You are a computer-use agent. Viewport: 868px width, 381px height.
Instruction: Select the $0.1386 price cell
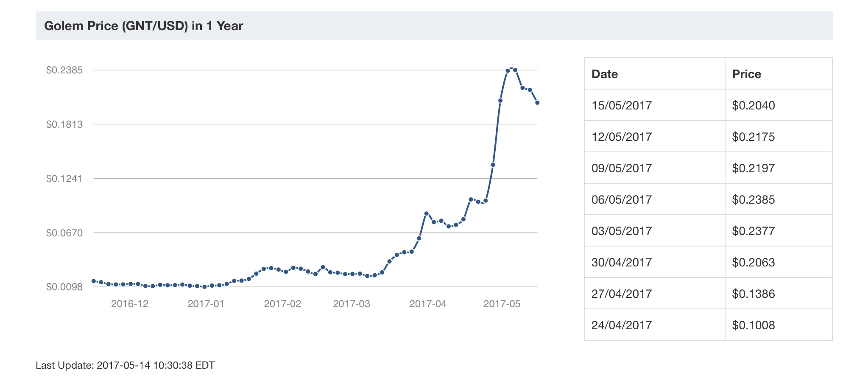click(779, 293)
